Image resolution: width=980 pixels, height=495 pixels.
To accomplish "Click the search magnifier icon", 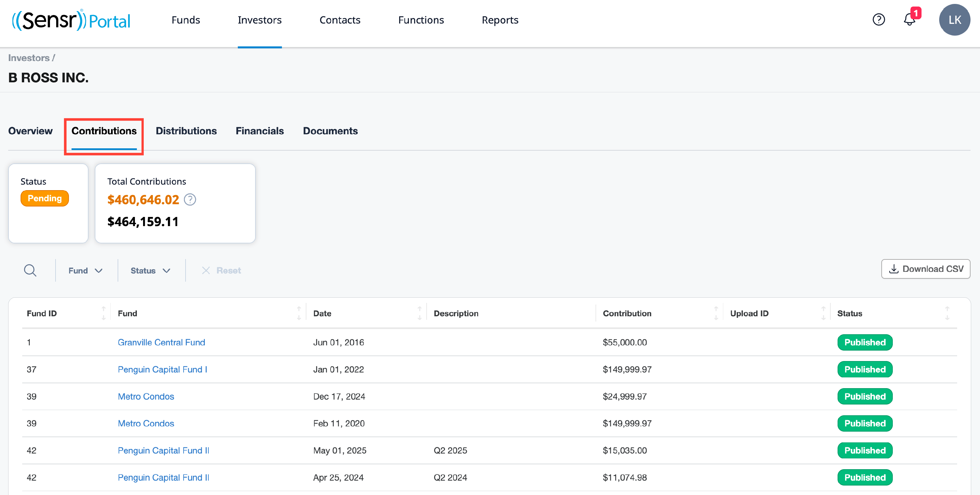I will coord(30,270).
